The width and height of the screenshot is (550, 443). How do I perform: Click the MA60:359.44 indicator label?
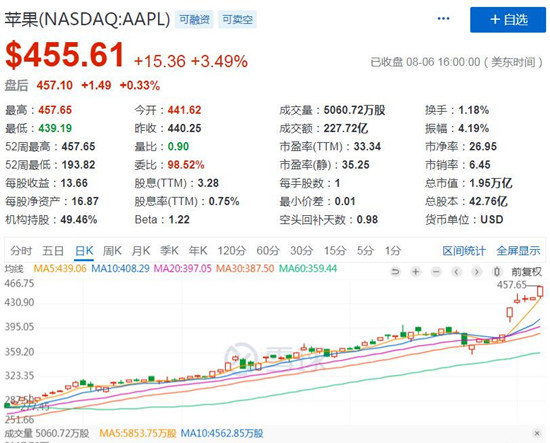(x=308, y=269)
